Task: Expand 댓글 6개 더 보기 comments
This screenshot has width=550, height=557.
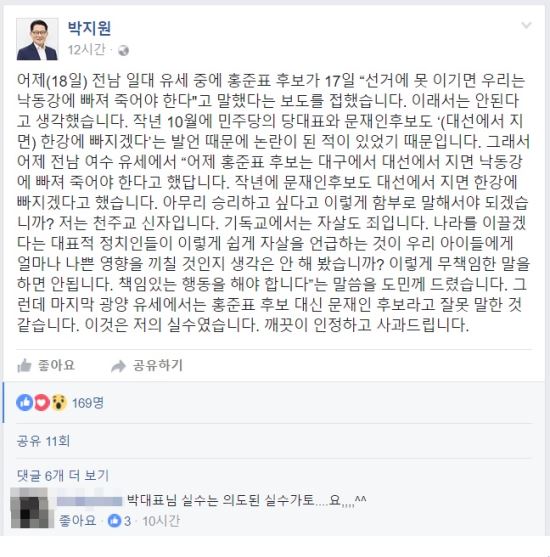Action: [63, 475]
